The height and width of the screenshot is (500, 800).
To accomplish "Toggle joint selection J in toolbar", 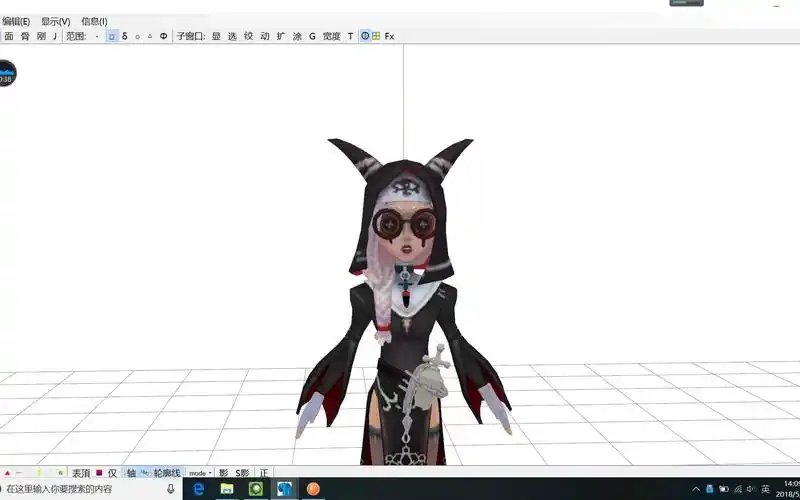I will point(55,36).
